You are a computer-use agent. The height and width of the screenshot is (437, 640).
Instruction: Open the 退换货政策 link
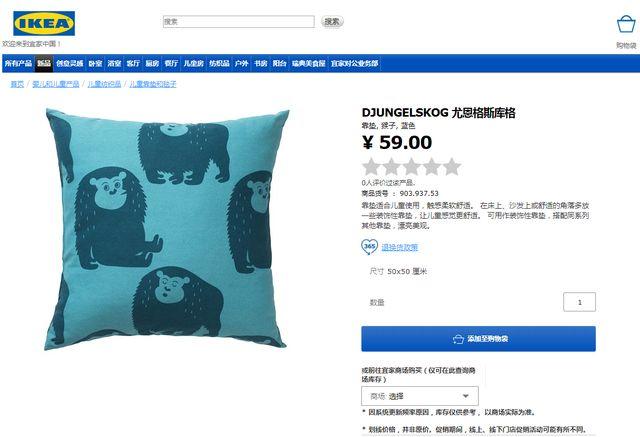click(x=400, y=247)
